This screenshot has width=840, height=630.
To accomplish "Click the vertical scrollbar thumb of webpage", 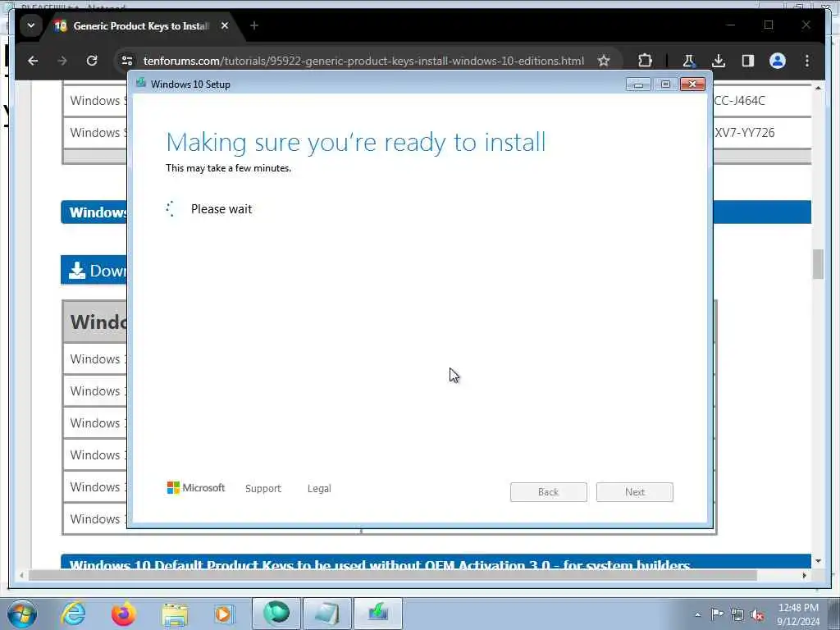I will pyautogui.click(x=818, y=264).
